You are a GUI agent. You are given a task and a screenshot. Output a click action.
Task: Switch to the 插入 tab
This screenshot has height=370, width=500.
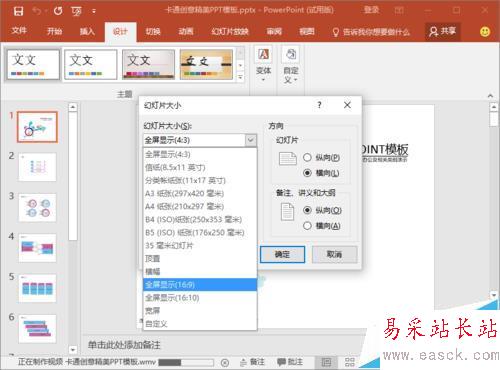tap(87, 32)
